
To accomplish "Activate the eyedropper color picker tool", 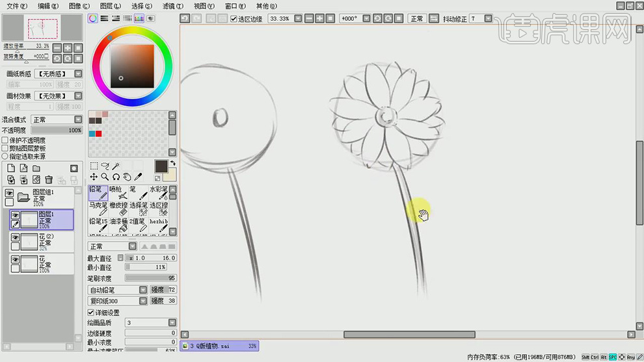I will (x=138, y=177).
